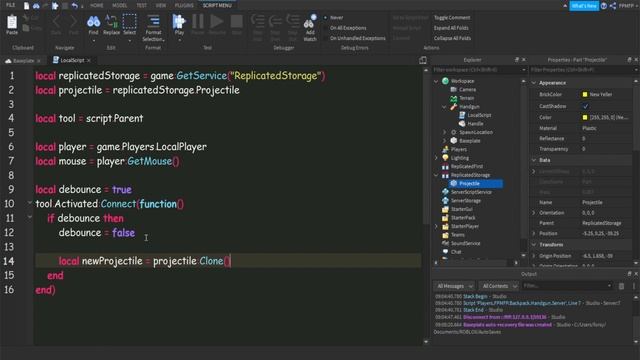
Task: Close the LocalScript tab
Action: [89, 60]
